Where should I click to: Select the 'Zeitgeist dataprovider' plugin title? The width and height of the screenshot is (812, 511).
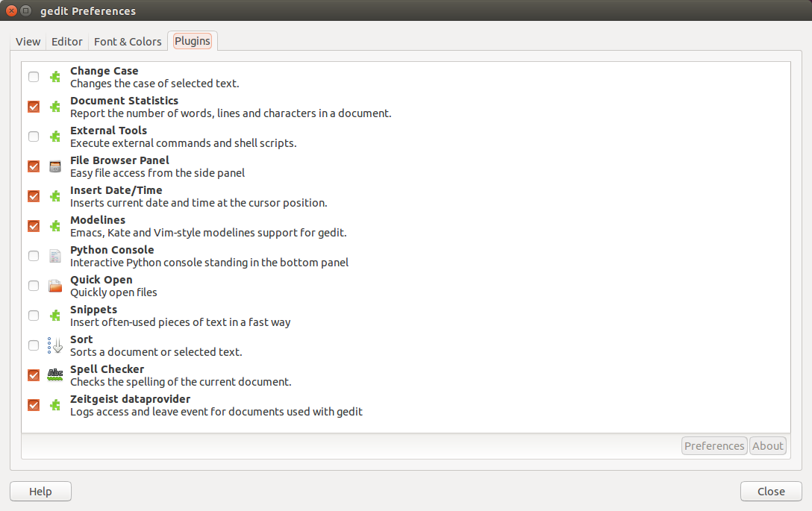coord(131,399)
